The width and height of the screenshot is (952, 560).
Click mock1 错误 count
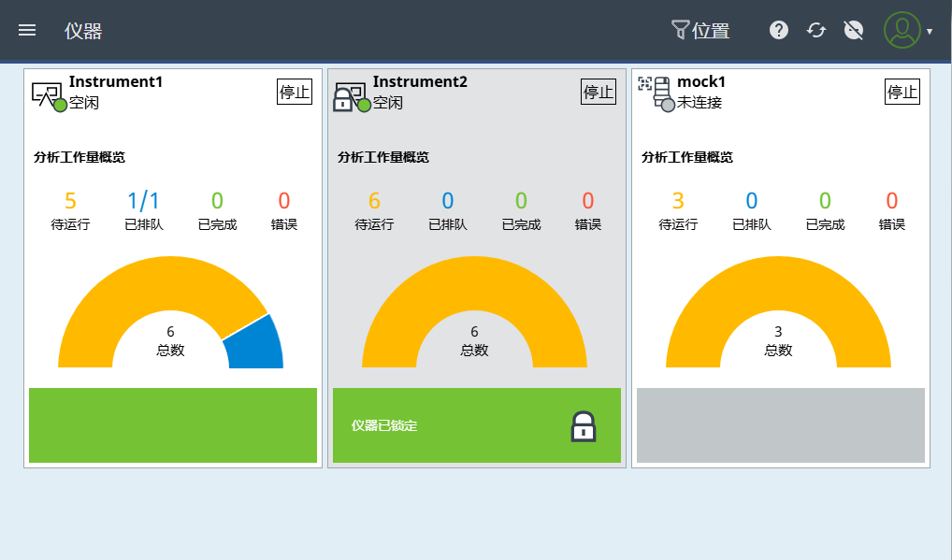click(x=892, y=200)
